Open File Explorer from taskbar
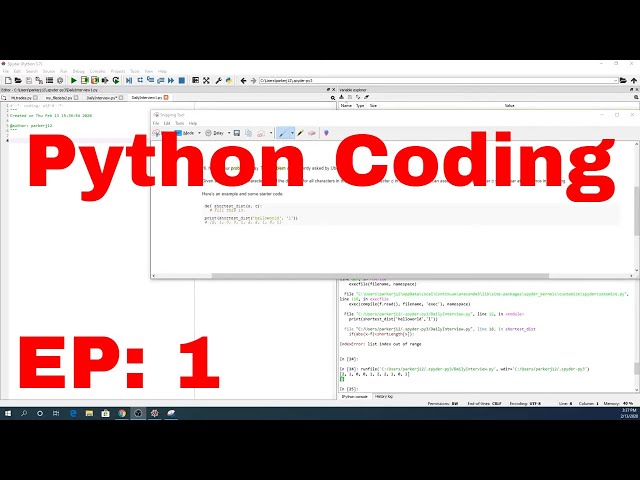Screen dimensions: 640x480 pos(89,413)
